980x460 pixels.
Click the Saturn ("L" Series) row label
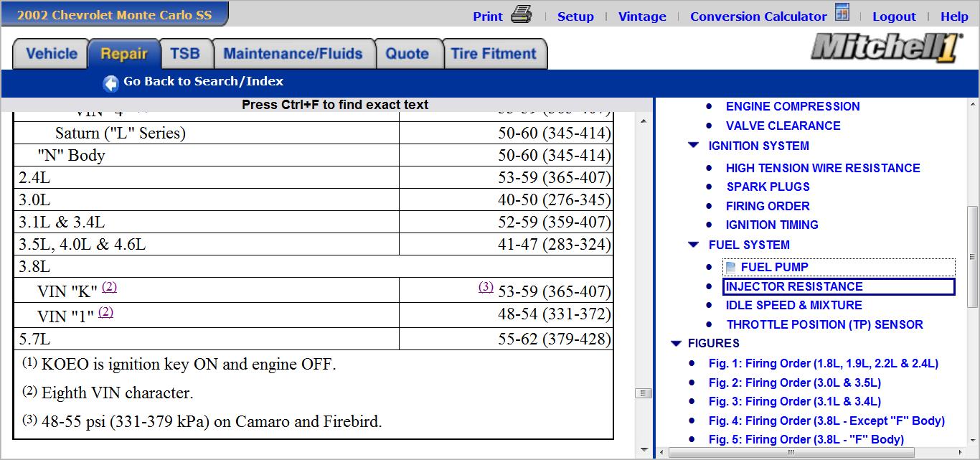point(121,133)
